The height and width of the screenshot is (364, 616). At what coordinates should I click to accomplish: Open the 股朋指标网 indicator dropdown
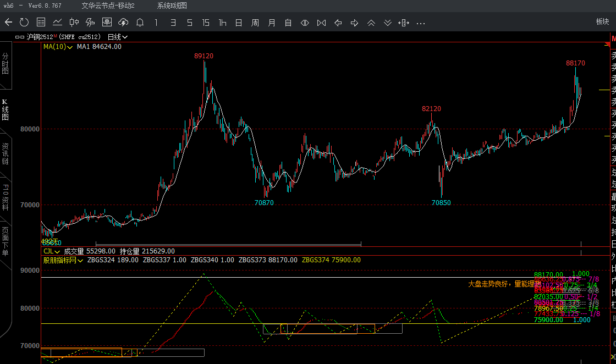click(x=63, y=260)
